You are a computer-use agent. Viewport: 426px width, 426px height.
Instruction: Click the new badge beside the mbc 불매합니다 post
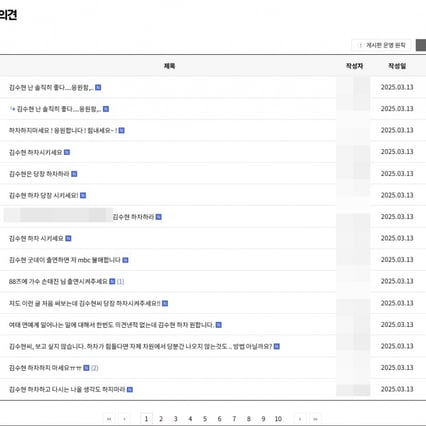click(125, 260)
